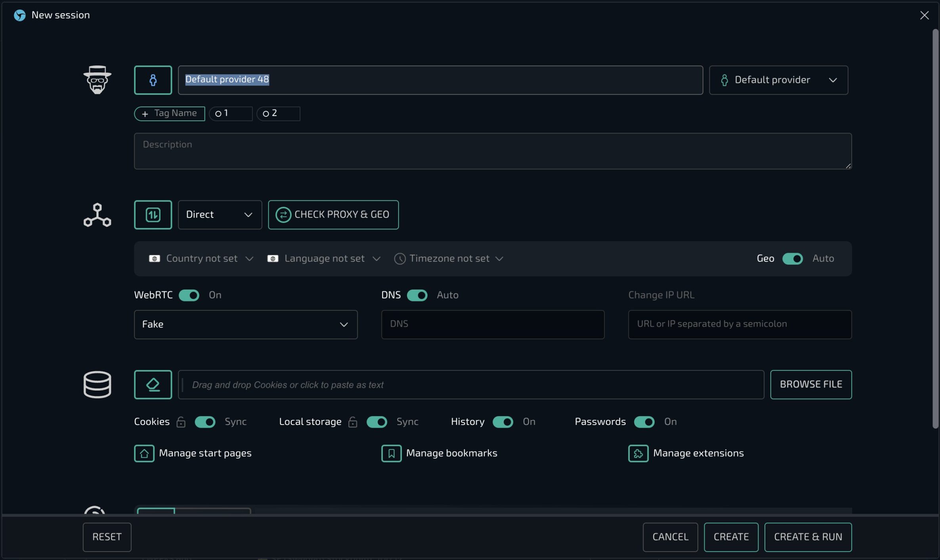This screenshot has height=560, width=940.
Task: Click the DNS input field
Action: tap(493, 324)
